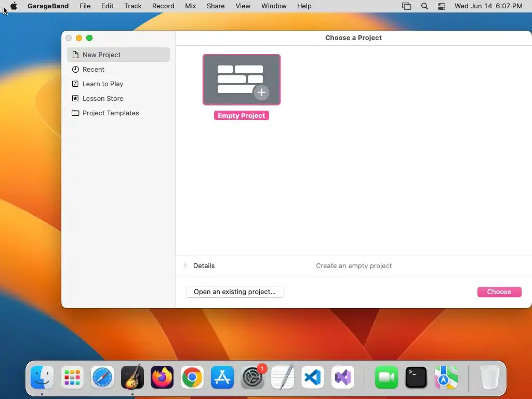
Task: Show Project Templates
Action: coord(118,113)
